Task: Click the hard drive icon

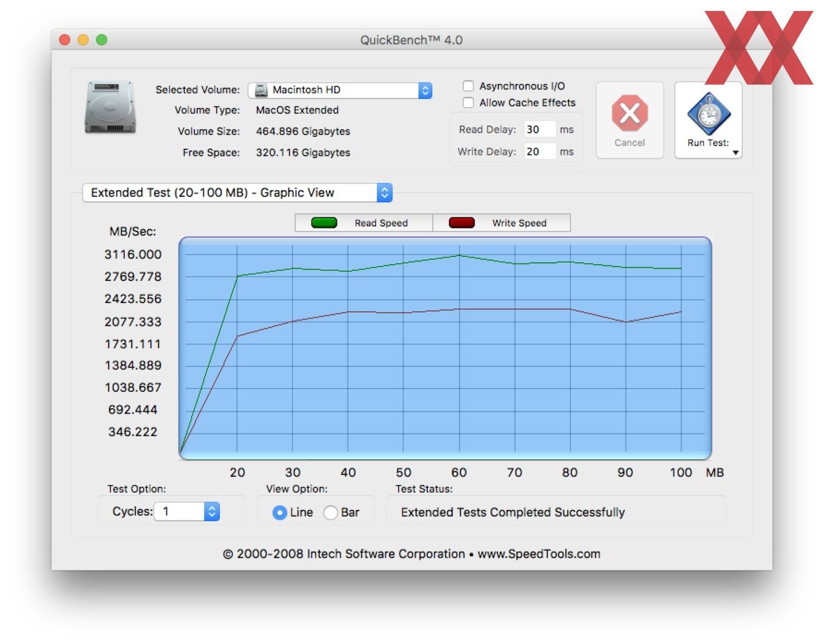Action: coord(110,107)
